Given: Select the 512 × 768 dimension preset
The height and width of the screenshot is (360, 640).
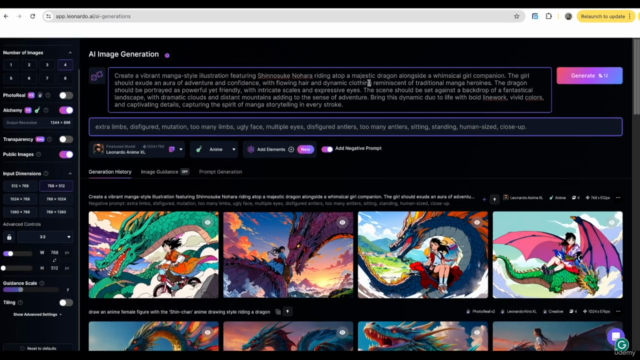Looking at the screenshot, I should click(20, 186).
